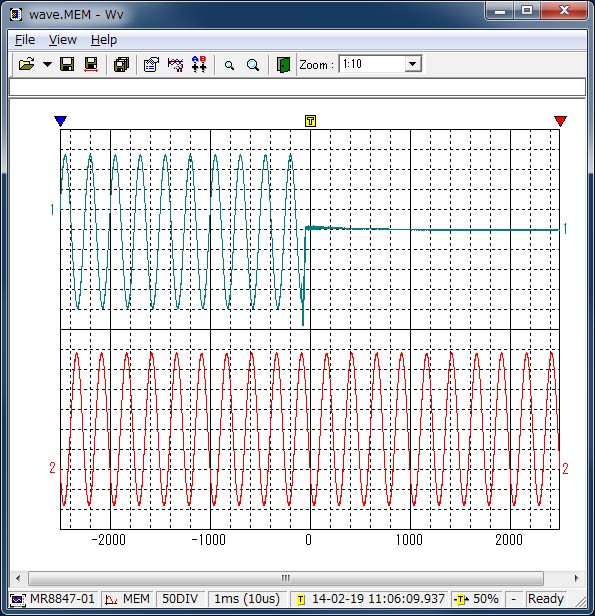
Task: Click the save section floppy icon
Action: click(x=91, y=64)
